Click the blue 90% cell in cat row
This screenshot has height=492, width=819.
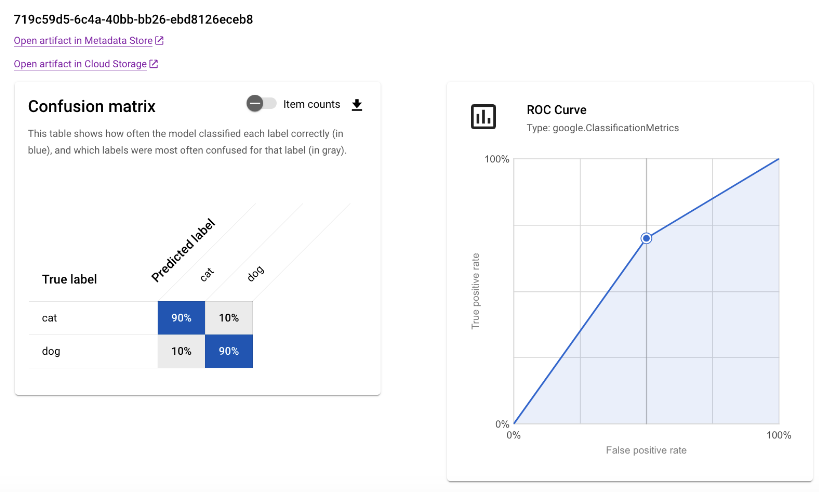181,318
